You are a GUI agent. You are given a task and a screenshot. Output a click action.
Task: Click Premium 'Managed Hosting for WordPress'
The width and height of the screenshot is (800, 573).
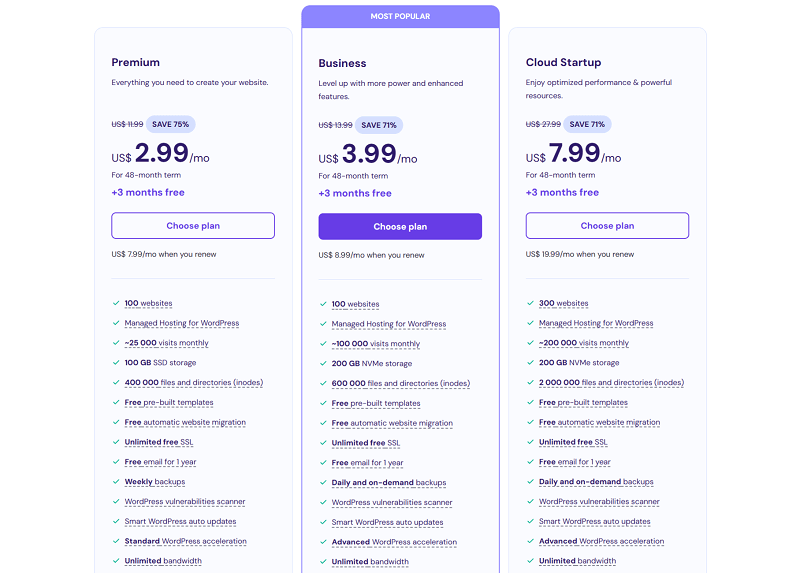click(182, 323)
